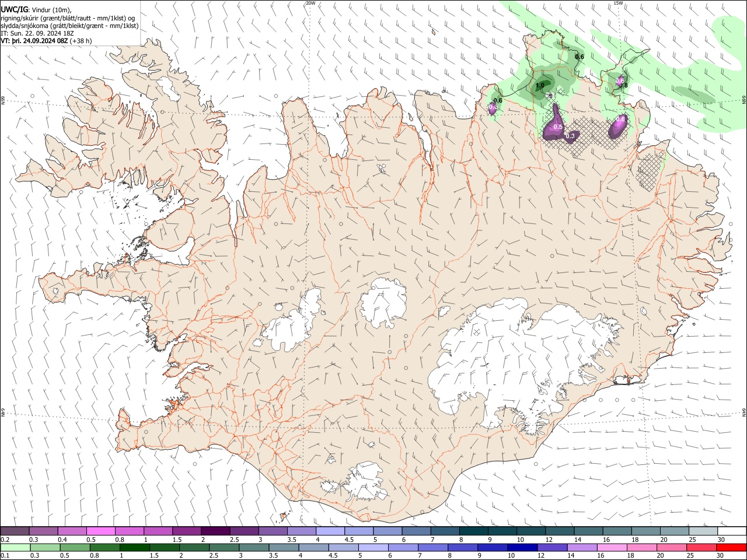Pick the darkest purple swatch between 2 and 2.5
The image size is (747, 560).
tap(215, 531)
